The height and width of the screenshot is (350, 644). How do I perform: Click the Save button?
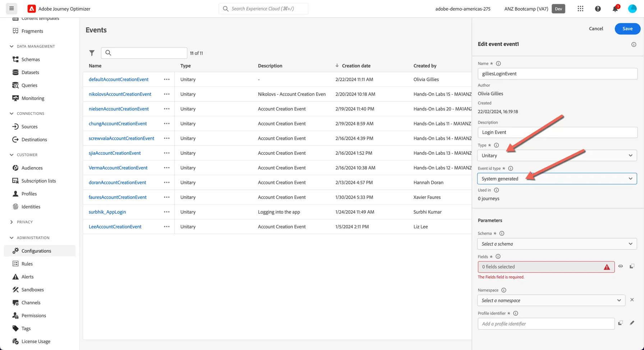click(627, 29)
